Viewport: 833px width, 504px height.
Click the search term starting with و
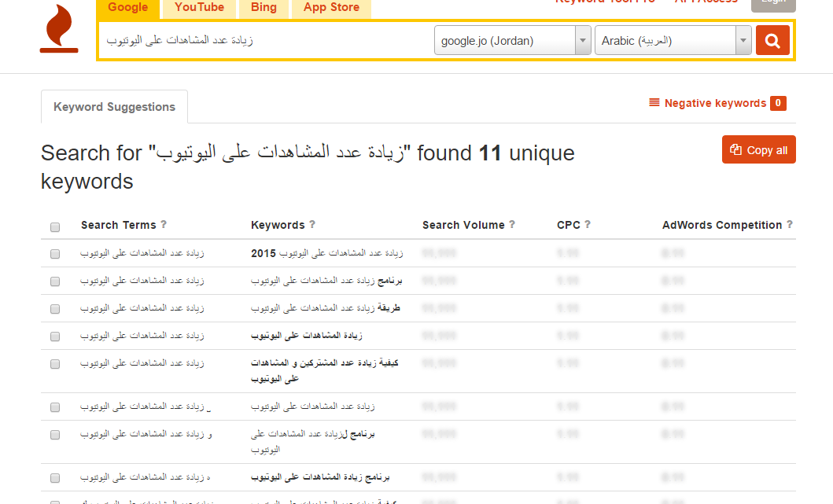[x=146, y=435]
